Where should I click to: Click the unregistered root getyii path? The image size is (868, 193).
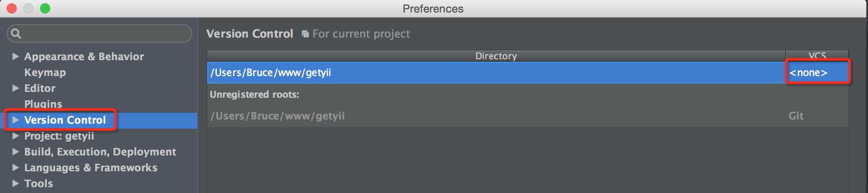[278, 116]
